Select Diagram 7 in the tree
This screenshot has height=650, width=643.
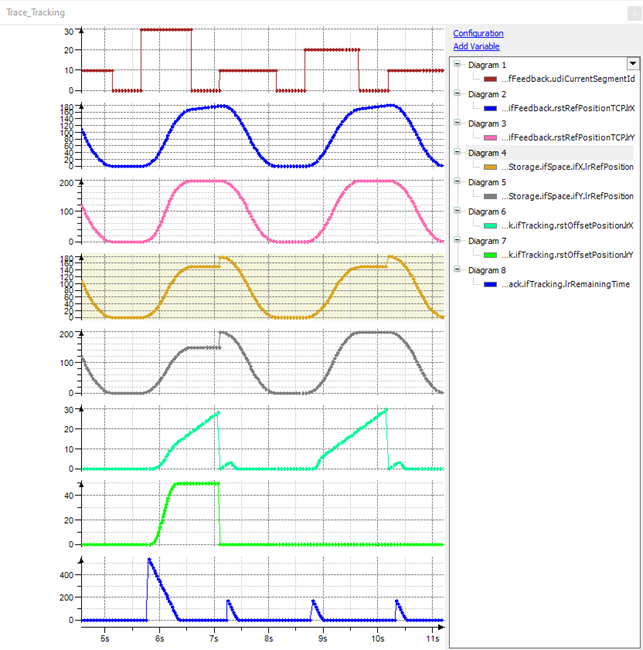(x=488, y=241)
